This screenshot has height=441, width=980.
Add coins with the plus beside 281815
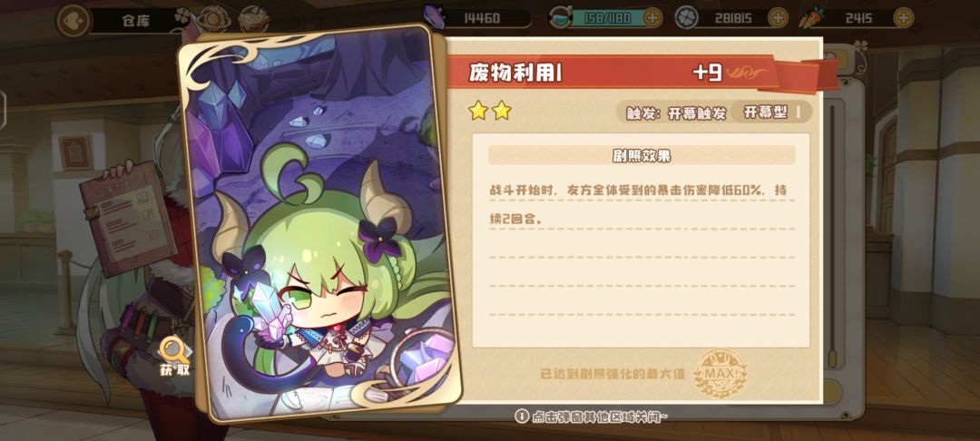777,18
